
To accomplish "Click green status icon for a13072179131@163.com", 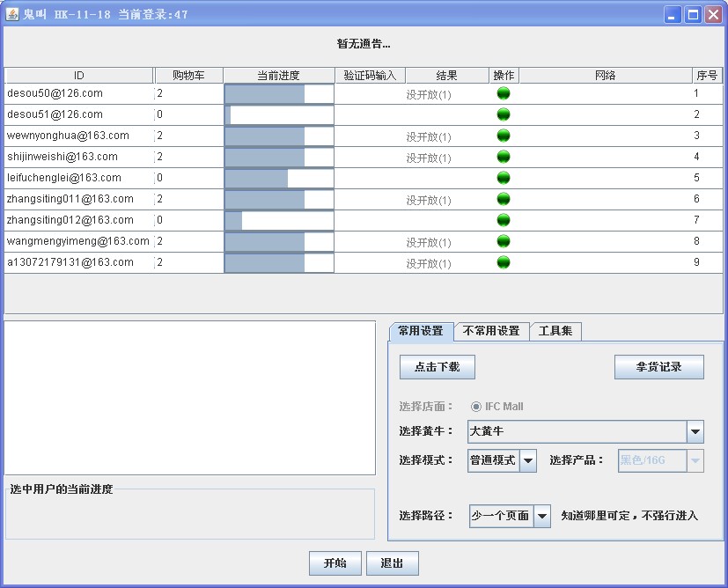I will [504, 262].
